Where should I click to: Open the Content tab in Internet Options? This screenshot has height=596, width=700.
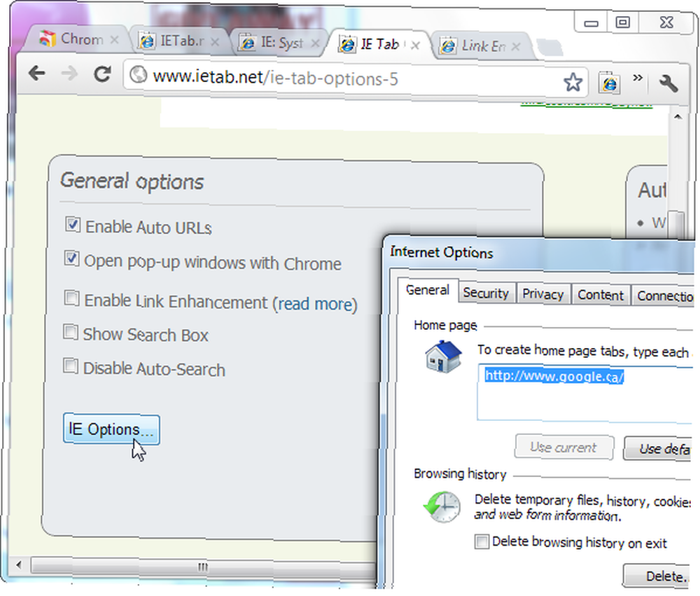point(601,295)
